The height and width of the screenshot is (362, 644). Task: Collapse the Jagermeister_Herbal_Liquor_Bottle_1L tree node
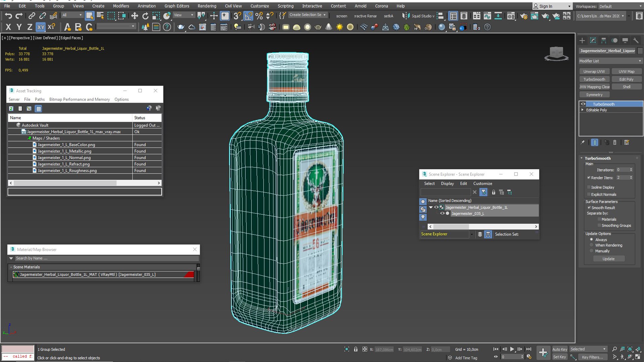pos(431,207)
